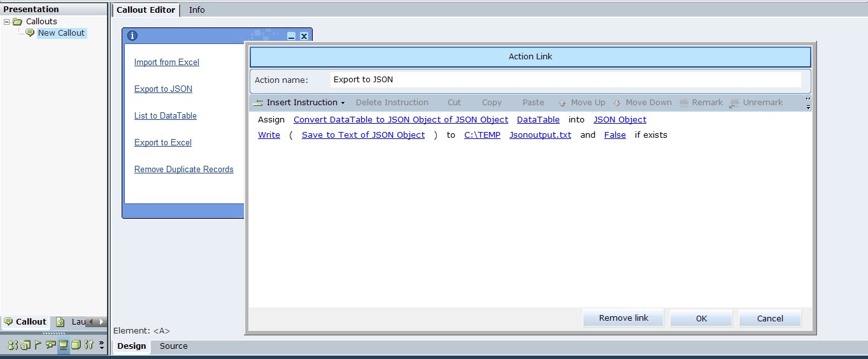Screen dimensions: 868x359
Task: Confirm the Action Link with OK
Action: click(x=701, y=318)
